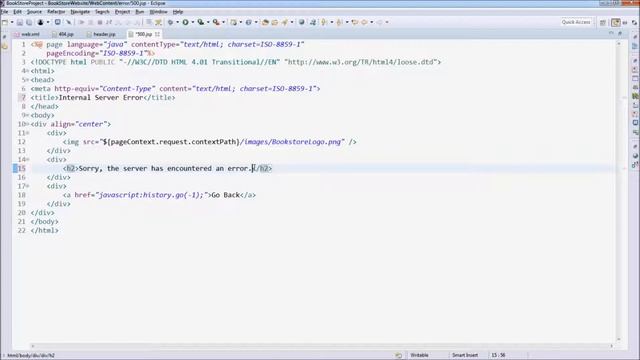
Task: Collapse the div fold on line 14
Action: [x=28, y=160]
